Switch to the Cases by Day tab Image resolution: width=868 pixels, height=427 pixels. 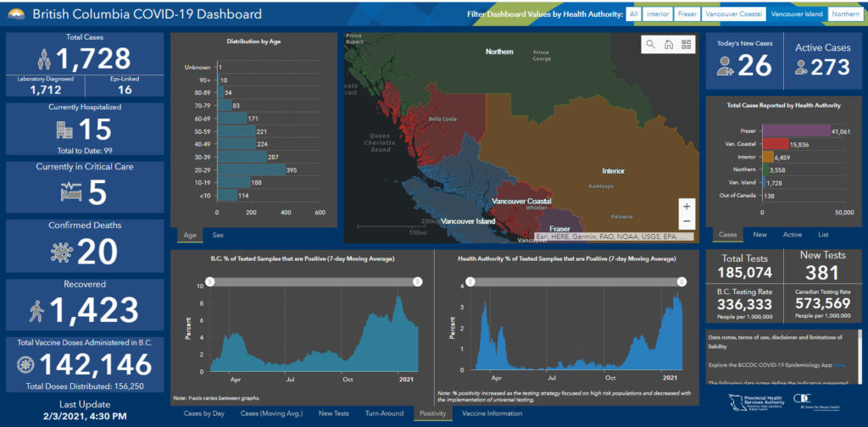click(x=203, y=413)
